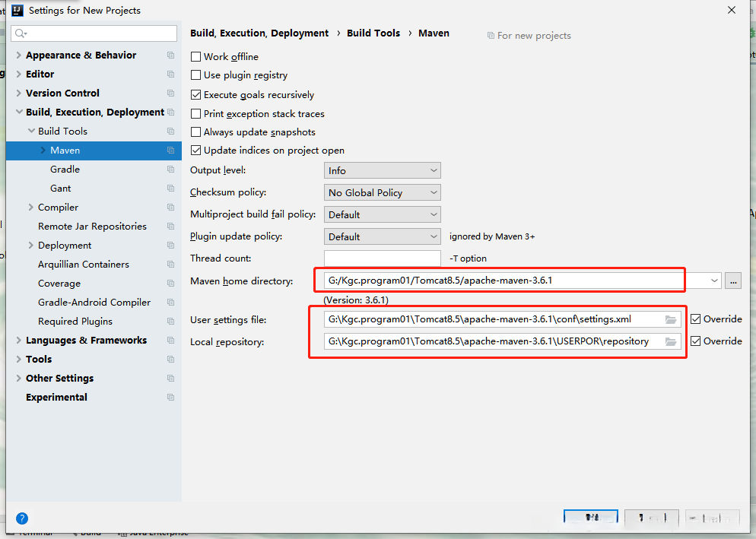Toggle Override for Local repository

point(696,341)
